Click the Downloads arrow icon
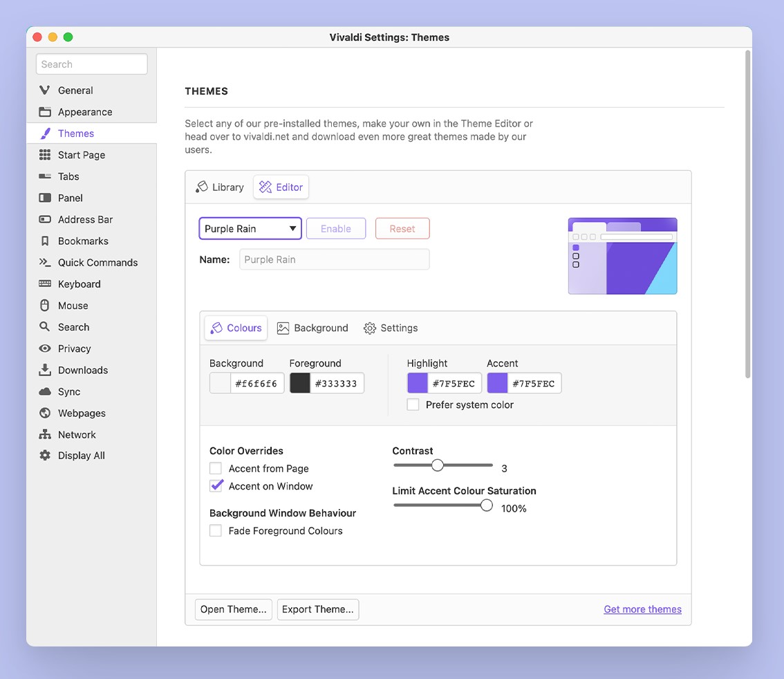 44,369
